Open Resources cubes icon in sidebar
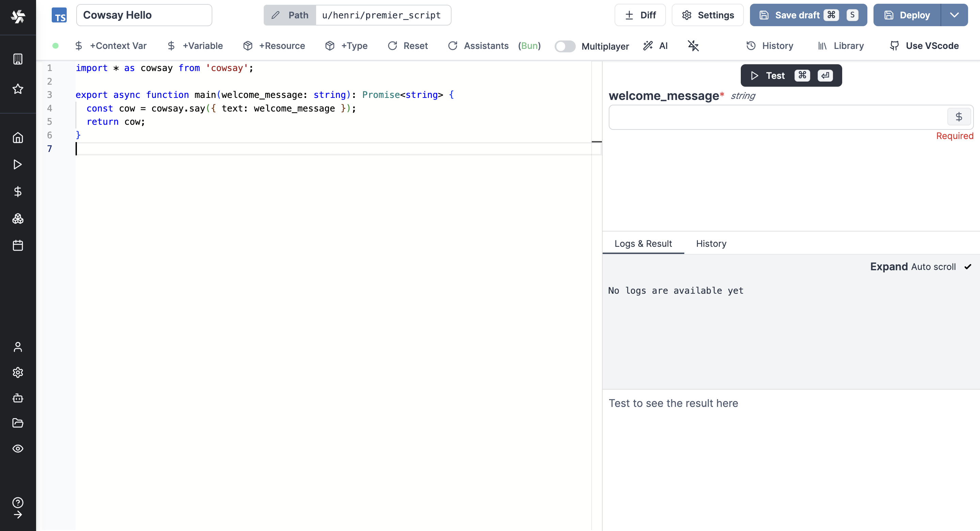Viewport: 980px width, 531px height. [x=17, y=219]
